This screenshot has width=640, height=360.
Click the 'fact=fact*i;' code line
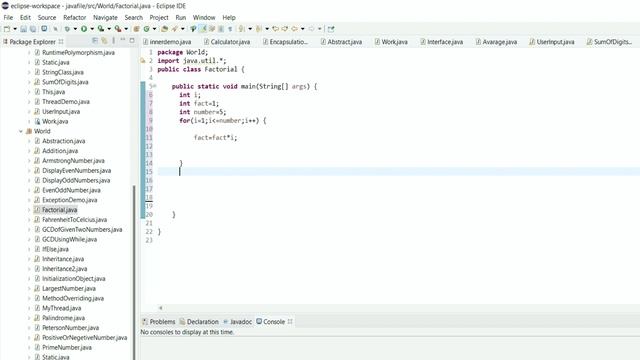(x=215, y=138)
